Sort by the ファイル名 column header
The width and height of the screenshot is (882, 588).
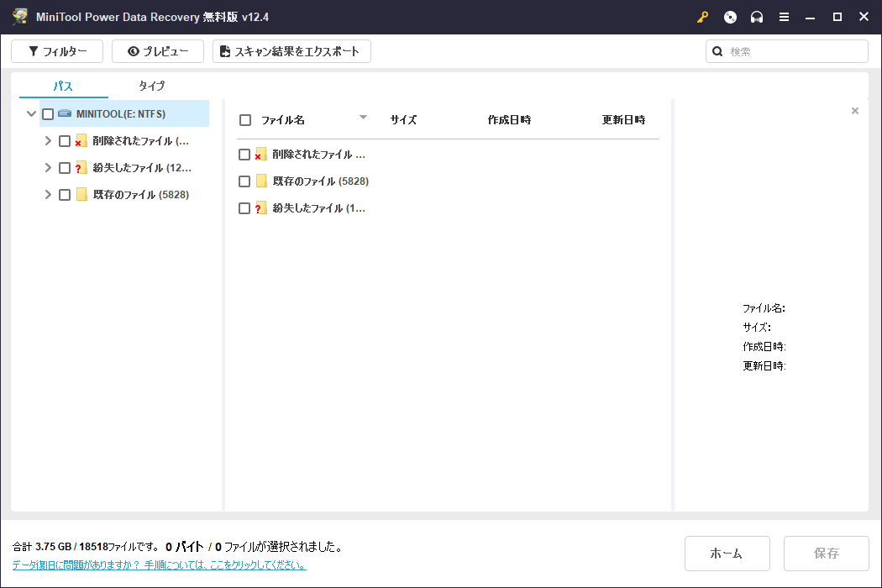[283, 120]
